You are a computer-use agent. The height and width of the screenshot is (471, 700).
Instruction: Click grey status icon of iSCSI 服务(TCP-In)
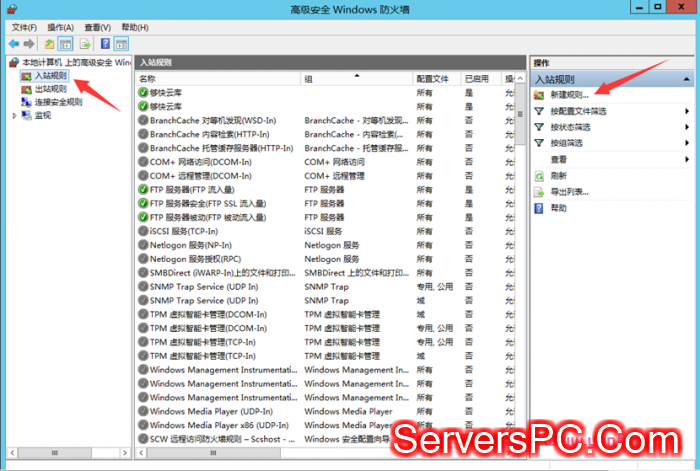[x=144, y=230]
